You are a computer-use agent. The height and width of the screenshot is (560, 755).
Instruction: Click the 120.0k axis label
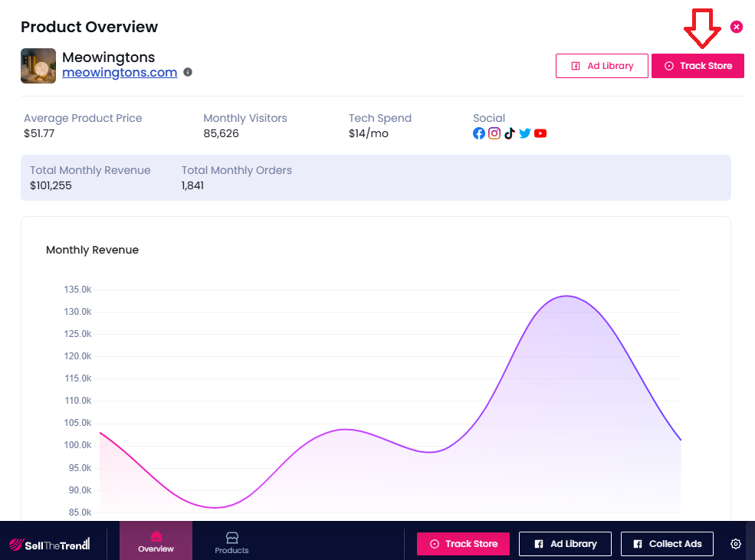tap(77, 356)
